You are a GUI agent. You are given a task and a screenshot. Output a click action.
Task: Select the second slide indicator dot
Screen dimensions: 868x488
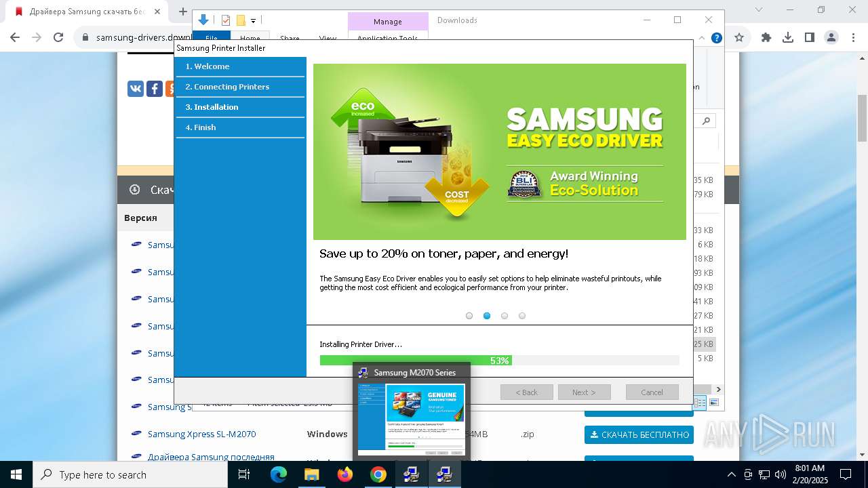click(x=487, y=316)
